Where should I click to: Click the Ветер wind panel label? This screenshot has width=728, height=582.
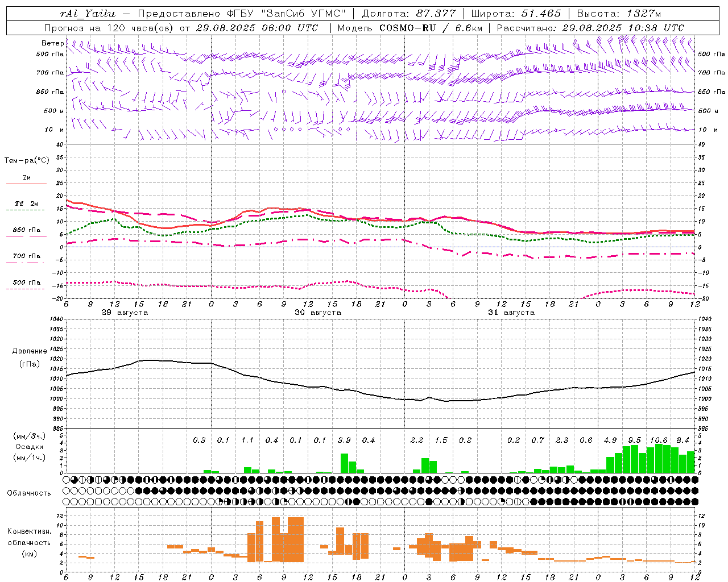[52, 43]
